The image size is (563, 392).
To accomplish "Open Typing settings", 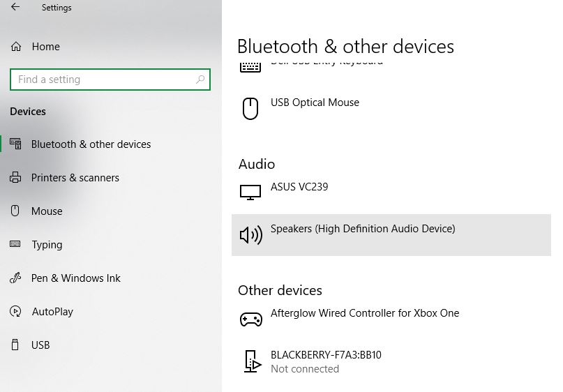I will [x=47, y=245].
